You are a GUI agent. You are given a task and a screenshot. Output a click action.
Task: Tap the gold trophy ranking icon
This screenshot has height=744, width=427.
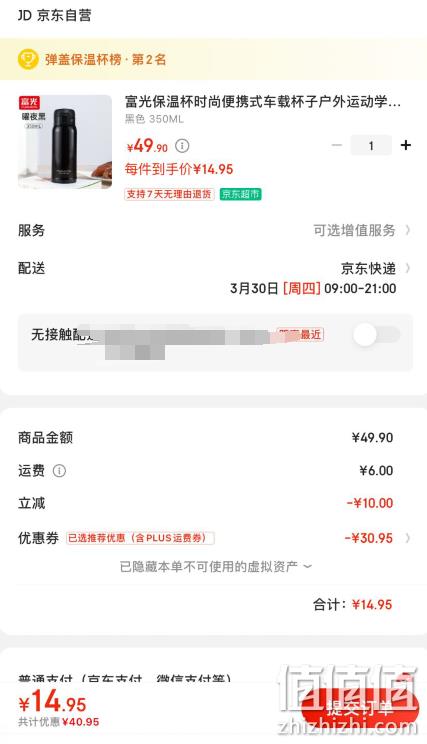pyautogui.click(x=28, y=59)
